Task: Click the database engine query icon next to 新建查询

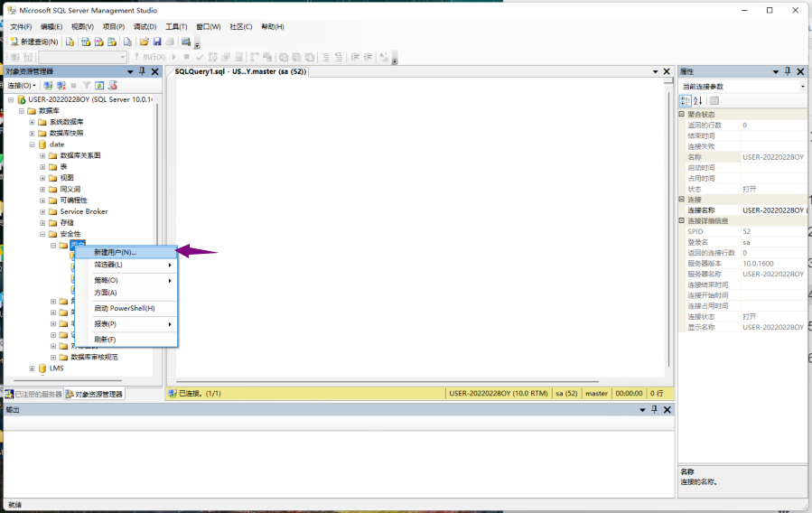Action: point(70,42)
